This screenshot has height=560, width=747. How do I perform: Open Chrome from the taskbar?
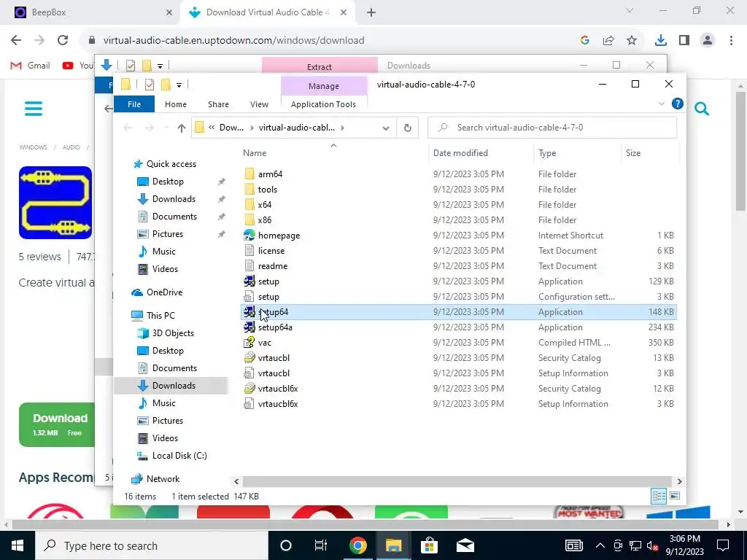pyautogui.click(x=357, y=545)
